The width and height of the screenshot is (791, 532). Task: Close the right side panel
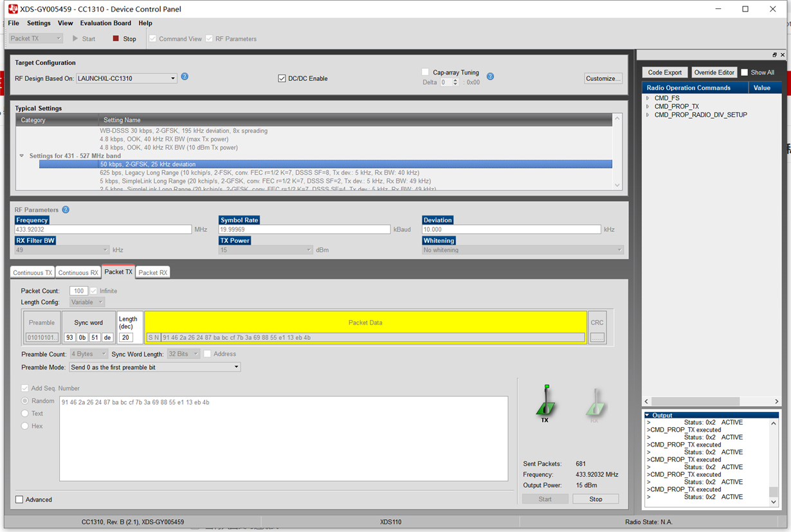pos(783,55)
